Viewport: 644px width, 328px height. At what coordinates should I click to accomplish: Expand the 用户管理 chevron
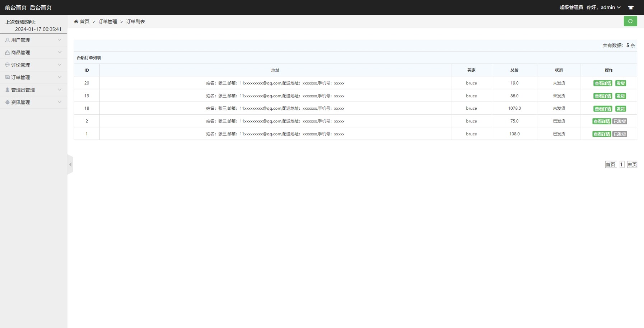tap(60, 40)
